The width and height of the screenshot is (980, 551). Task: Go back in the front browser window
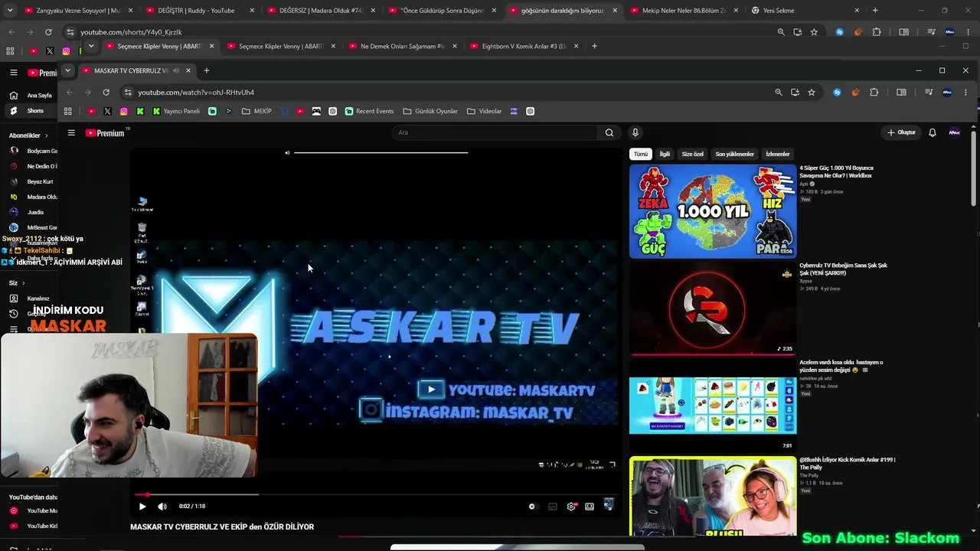70,93
